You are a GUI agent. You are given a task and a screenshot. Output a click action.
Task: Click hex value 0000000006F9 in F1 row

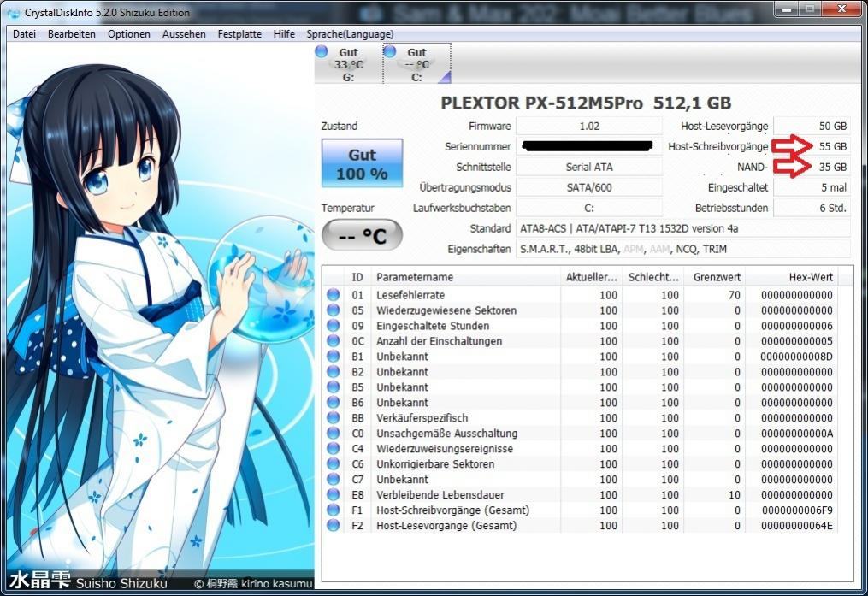pyautogui.click(x=796, y=510)
